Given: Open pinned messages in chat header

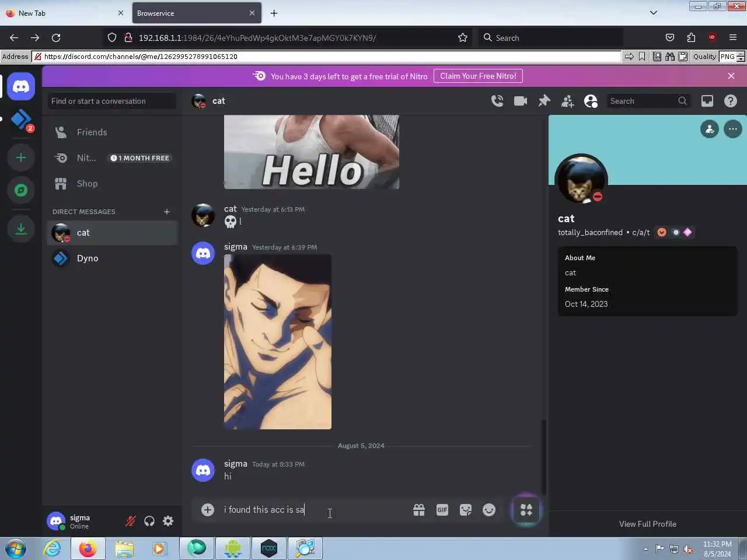Looking at the screenshot, I should [x=544, y=101].
